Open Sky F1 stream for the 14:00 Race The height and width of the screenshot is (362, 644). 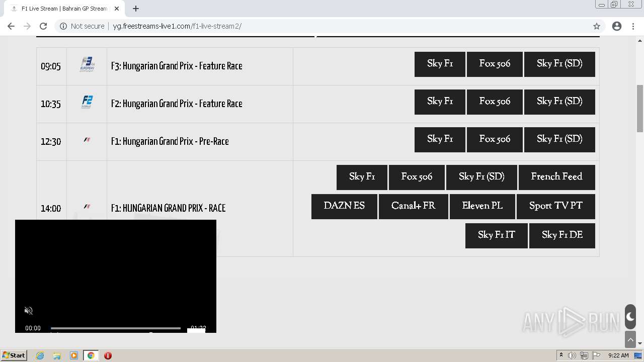pos(362,177)
